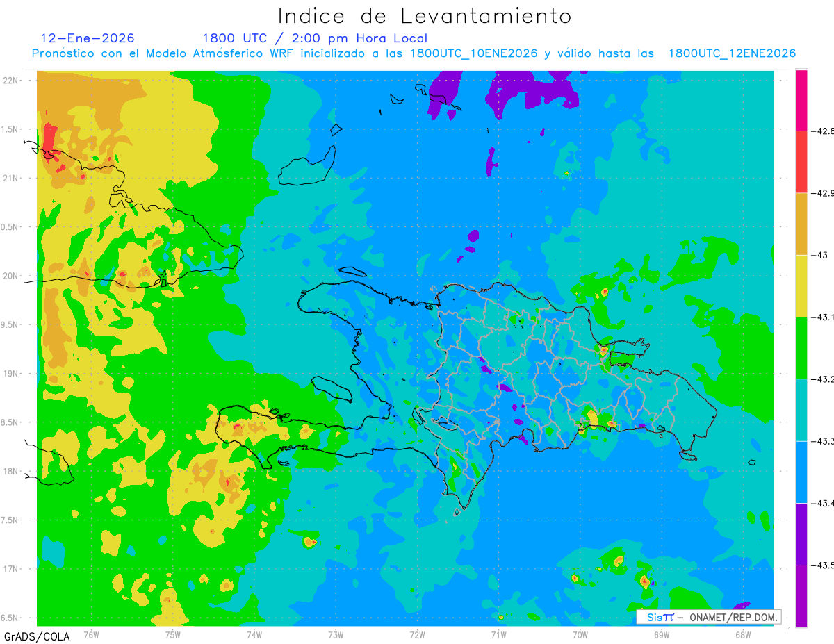
Task: Click the '20N' latitude label
Action: (x=12, y=276)
